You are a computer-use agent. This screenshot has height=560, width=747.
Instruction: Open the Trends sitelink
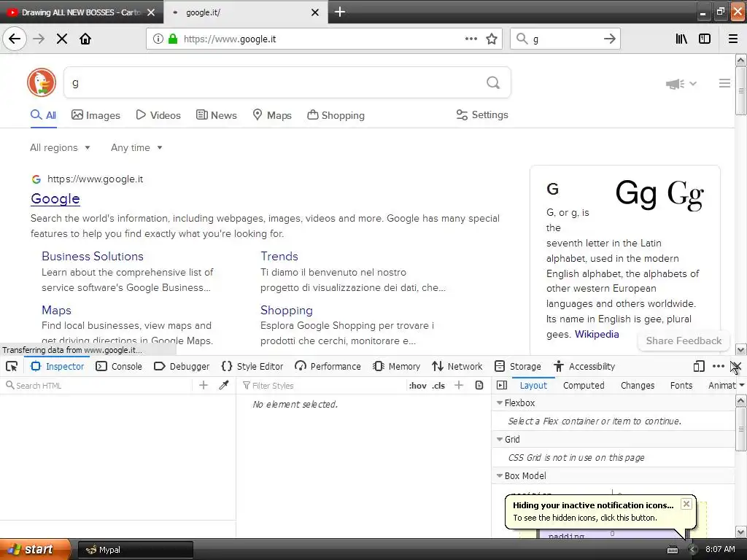279,256
